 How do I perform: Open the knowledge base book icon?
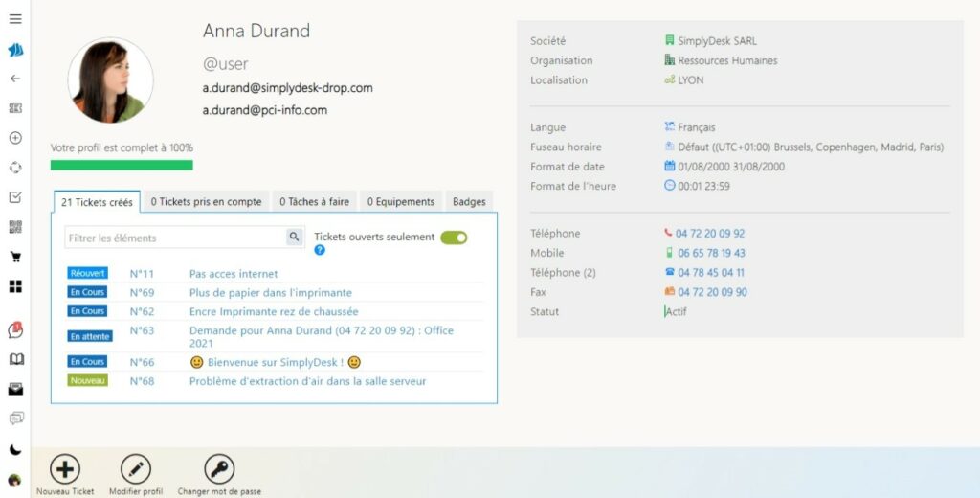coord(15,359)
